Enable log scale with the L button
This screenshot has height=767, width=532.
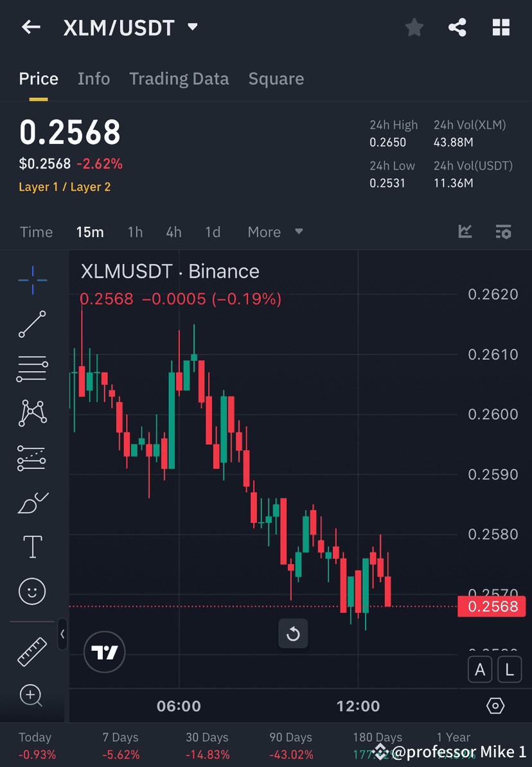tap(509, 669)
